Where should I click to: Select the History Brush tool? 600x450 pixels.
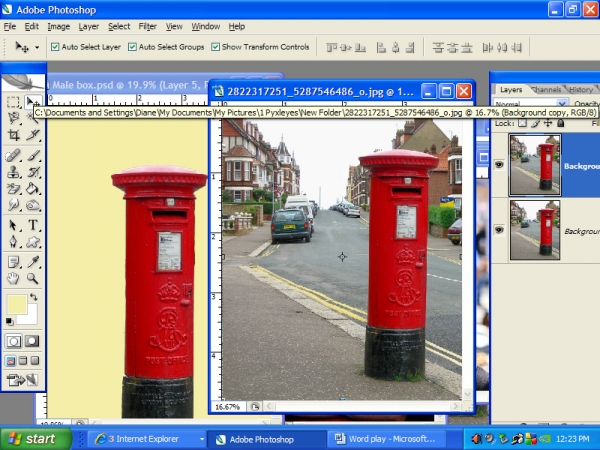click(33, 172)
